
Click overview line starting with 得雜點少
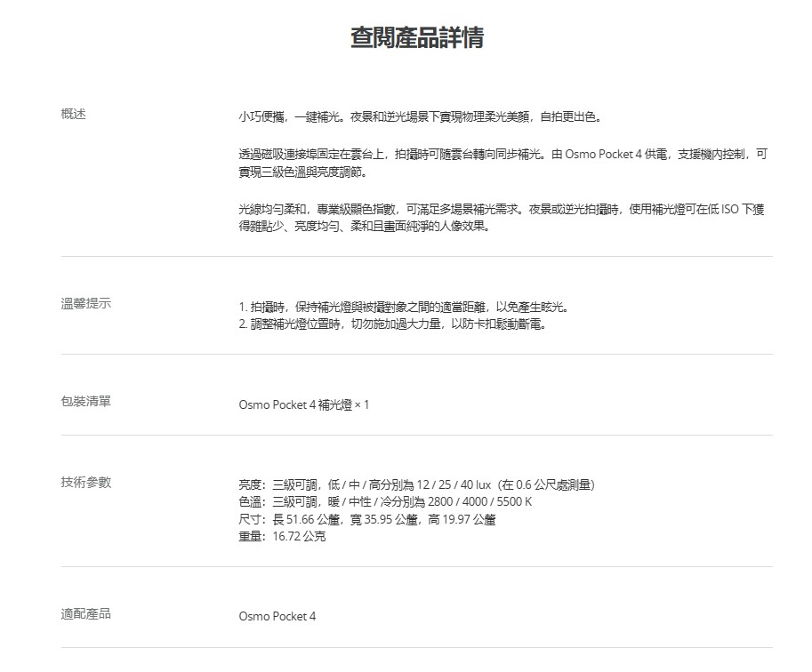click(364, 227)
